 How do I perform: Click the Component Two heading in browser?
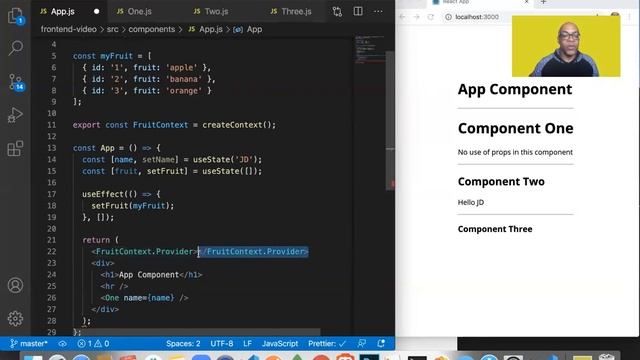click(501, 182)
